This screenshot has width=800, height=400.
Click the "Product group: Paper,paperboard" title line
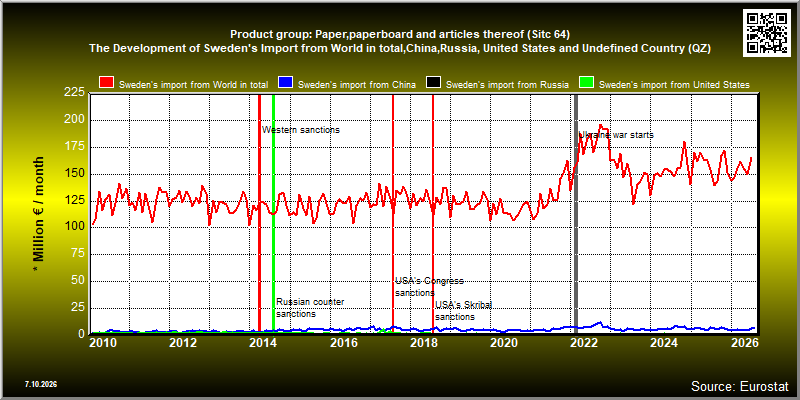tap(400, 34)
